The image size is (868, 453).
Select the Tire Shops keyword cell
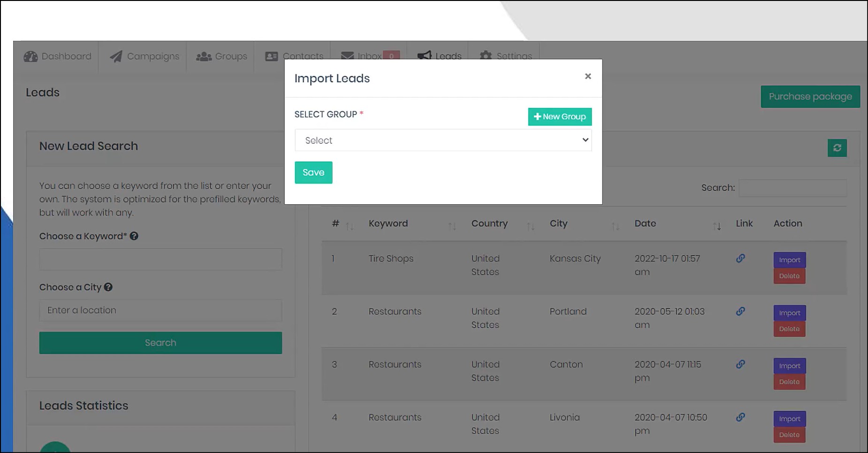[391, 259]
